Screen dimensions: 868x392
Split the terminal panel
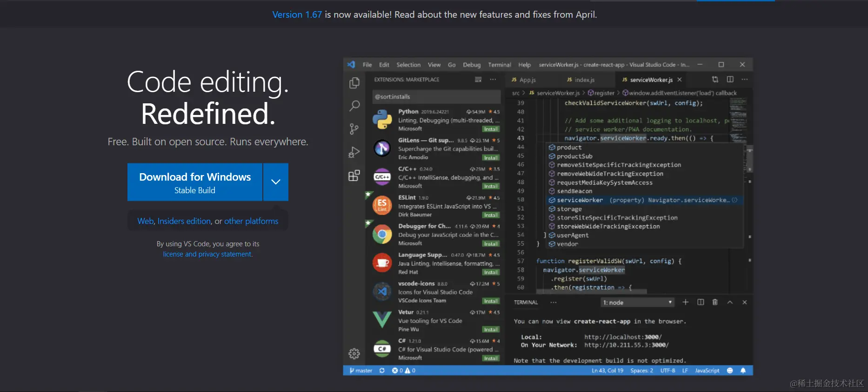[701, 302]
